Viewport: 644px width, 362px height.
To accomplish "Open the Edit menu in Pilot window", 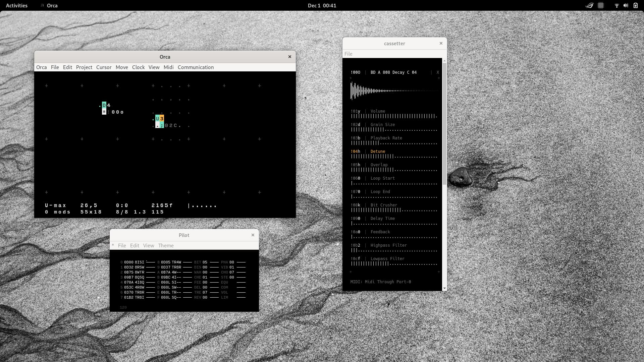I will pos(135,245).
